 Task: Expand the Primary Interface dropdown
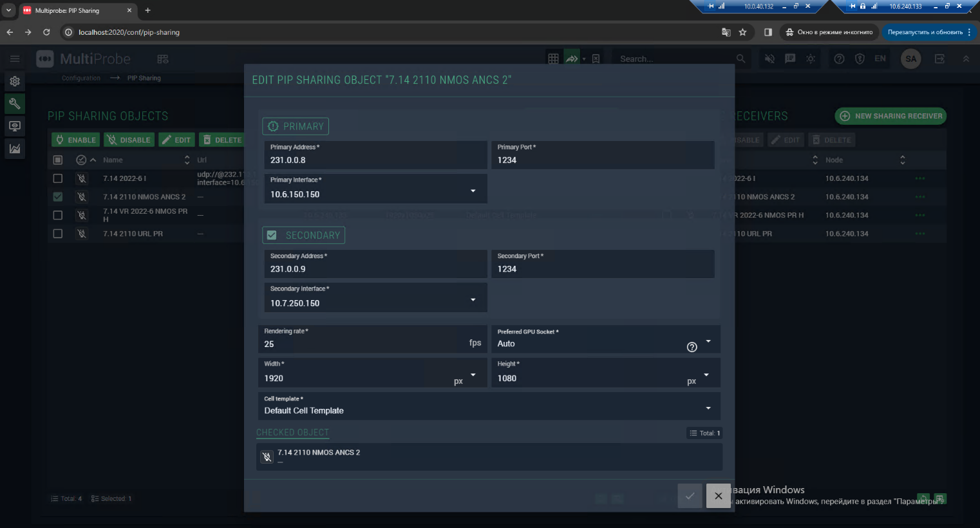[x=473, y=191]
